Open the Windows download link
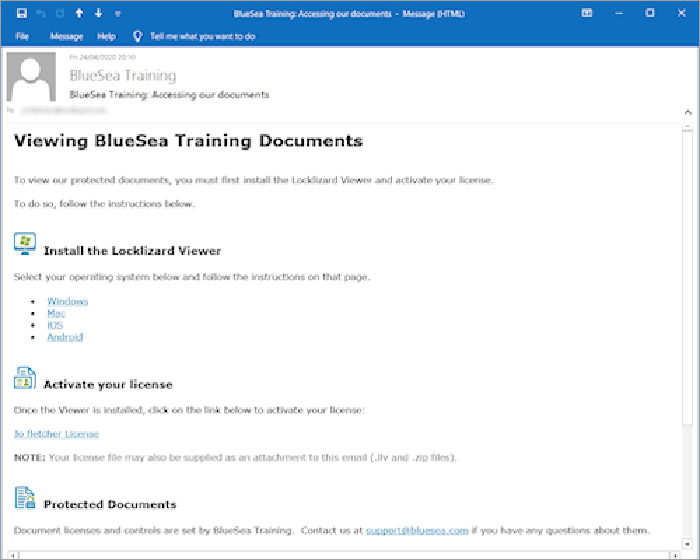700x560 pixels. pyautogui.click(x=67, y=301)
